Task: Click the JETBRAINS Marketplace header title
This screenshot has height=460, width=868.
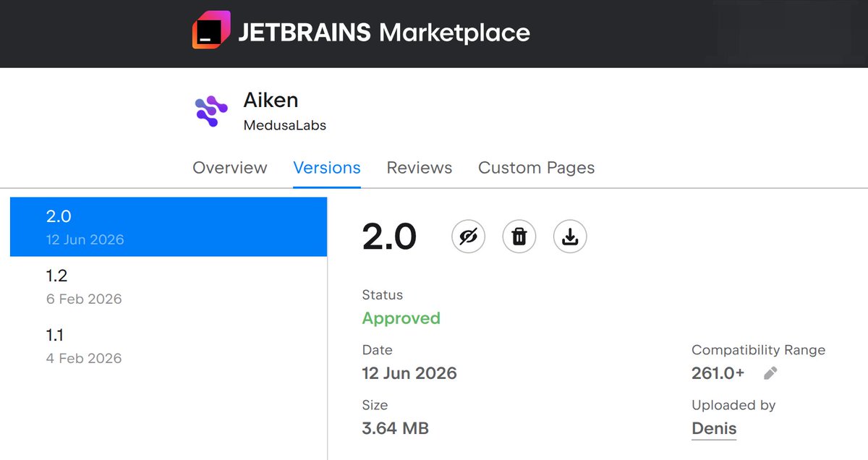Action: tap(384, 32)
